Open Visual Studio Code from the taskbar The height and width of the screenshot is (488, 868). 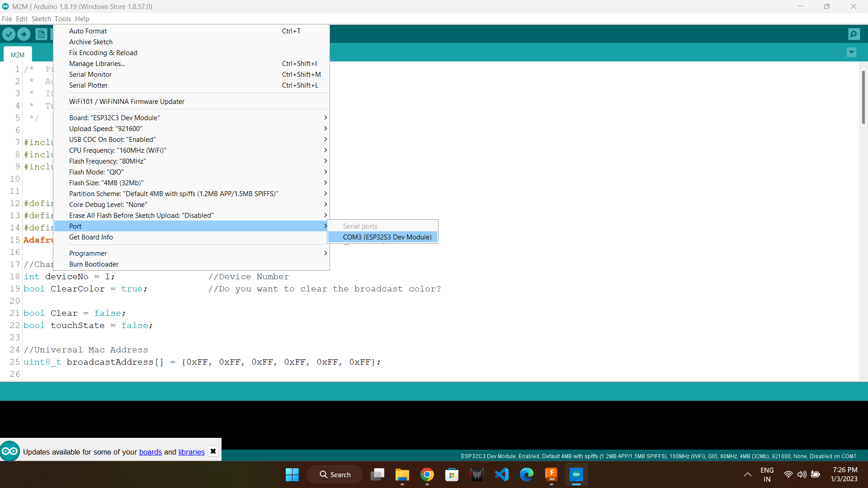tap(502, 474)
